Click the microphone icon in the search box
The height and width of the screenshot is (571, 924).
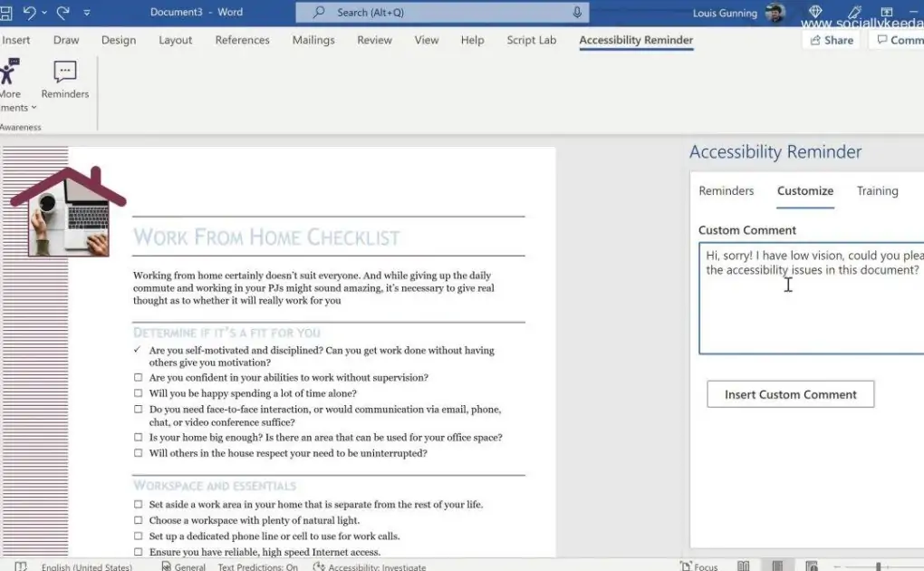[577, 12]
